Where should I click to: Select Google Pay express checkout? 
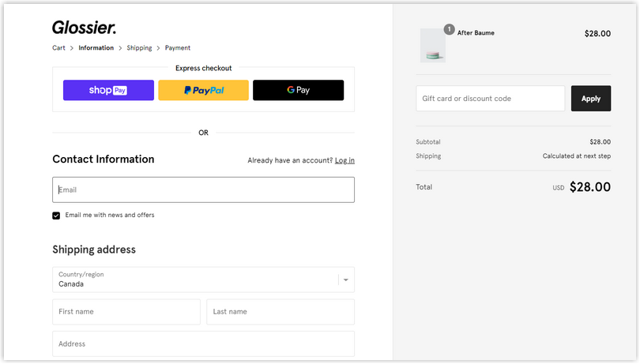click(x=298, y=90)
